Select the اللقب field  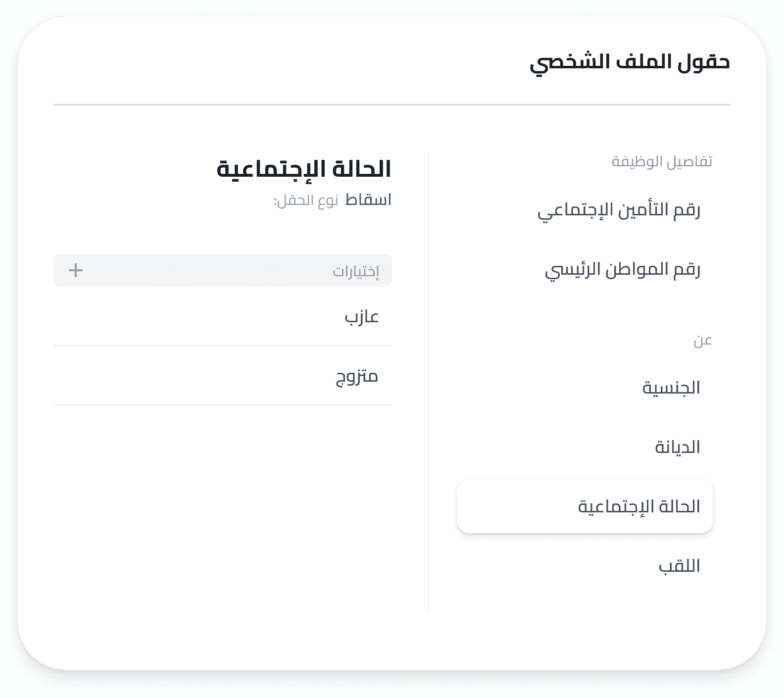coord(679,566)
